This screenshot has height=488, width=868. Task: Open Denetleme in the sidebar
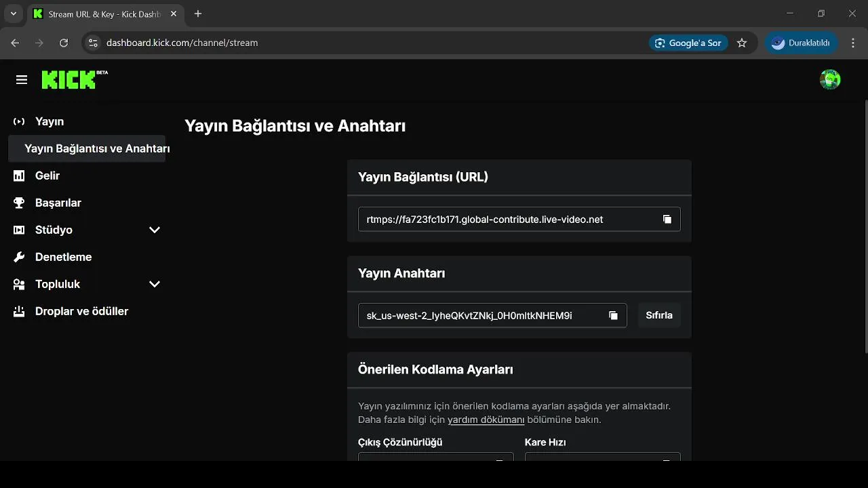63,257
